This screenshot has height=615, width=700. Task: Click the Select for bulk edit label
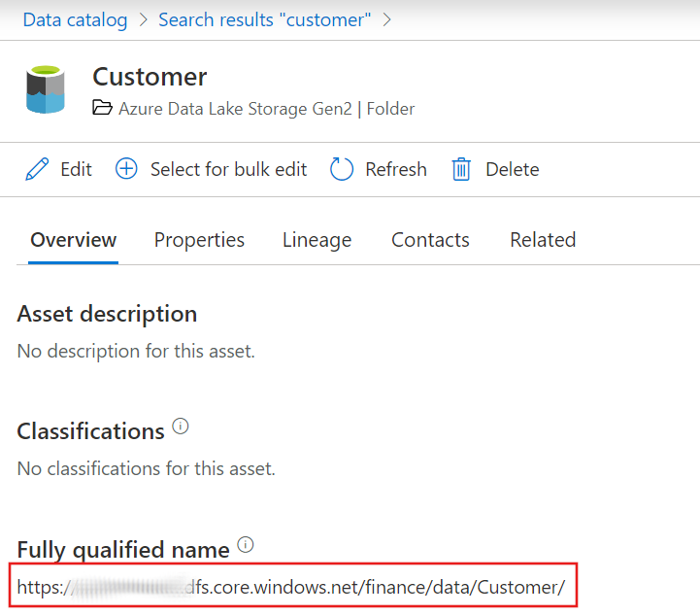(228, 170)
